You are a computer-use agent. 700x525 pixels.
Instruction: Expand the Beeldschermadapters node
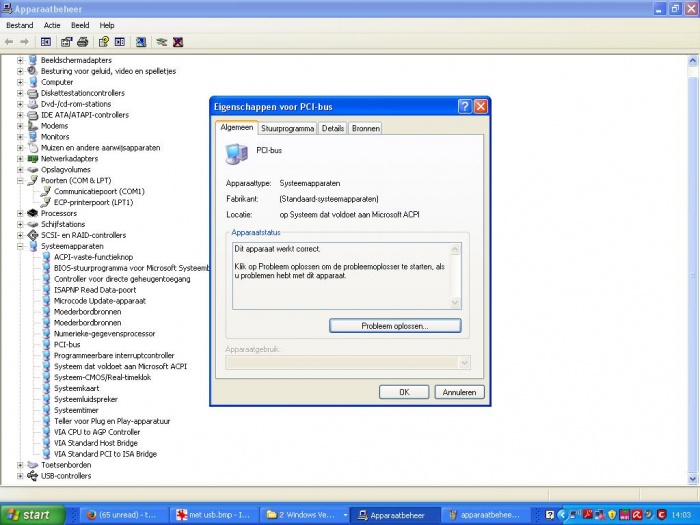tap(20, 60)
